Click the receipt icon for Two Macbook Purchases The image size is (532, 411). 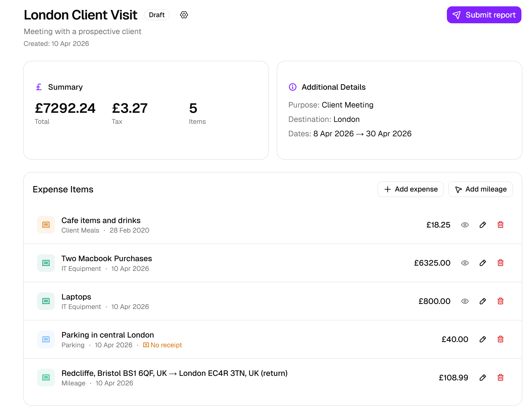(46, 263)
